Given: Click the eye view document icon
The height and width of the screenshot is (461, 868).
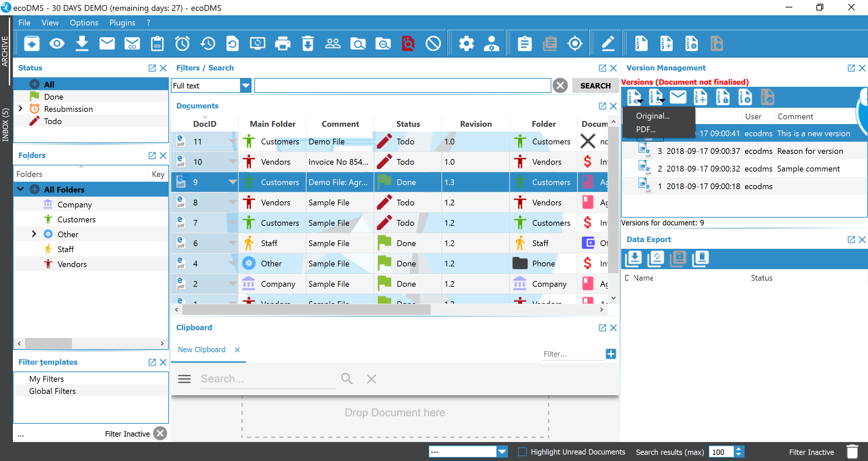Looking at the screenshot, I should coord(57,44).
